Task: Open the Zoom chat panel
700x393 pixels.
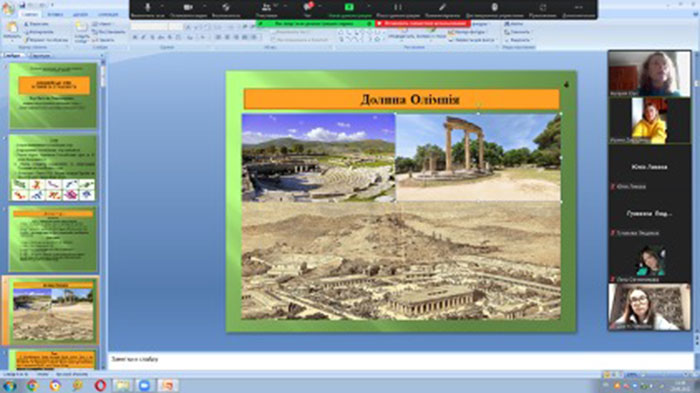Action: (308, 7)
